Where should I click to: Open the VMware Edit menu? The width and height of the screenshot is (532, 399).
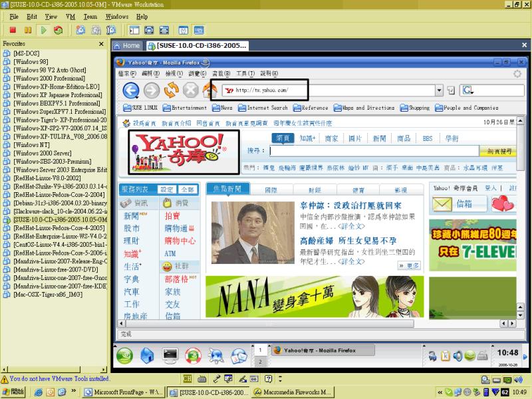point(32,17)
